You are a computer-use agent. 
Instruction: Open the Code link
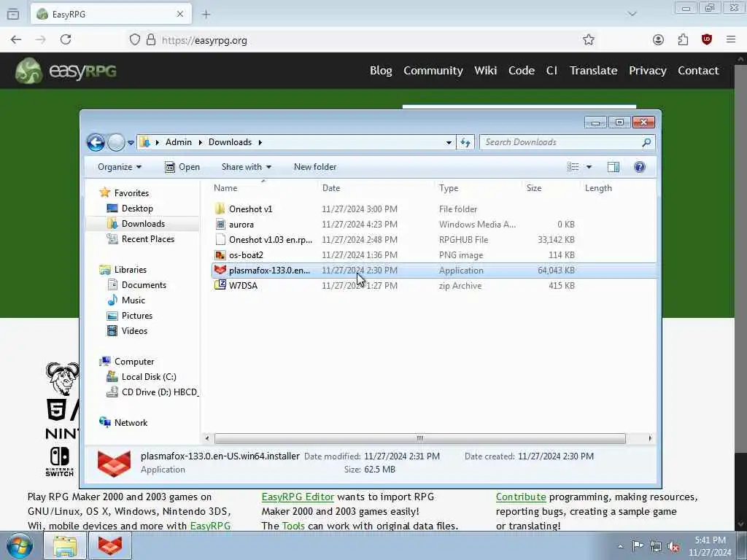(x=521, y=71)
